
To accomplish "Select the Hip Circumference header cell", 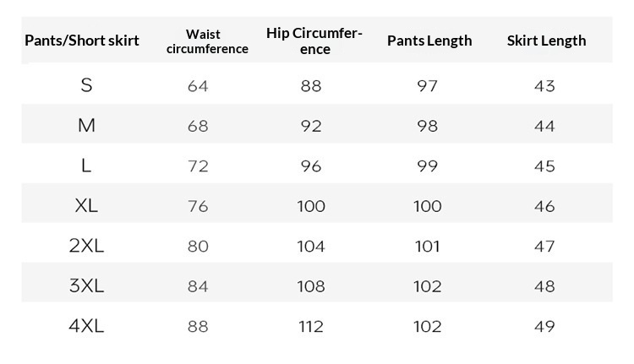I will (x=315, y=41).
